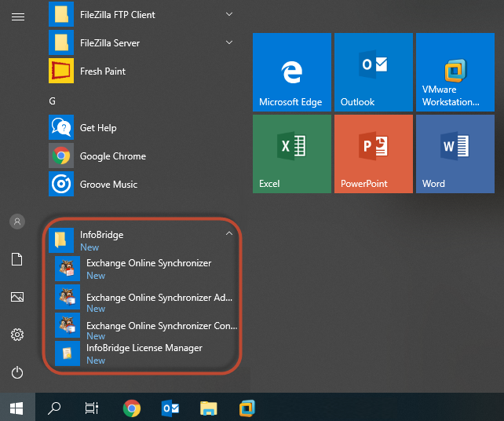Click the FileZilla FTP Client label
The image size is (504, 421).
point(117,15)
